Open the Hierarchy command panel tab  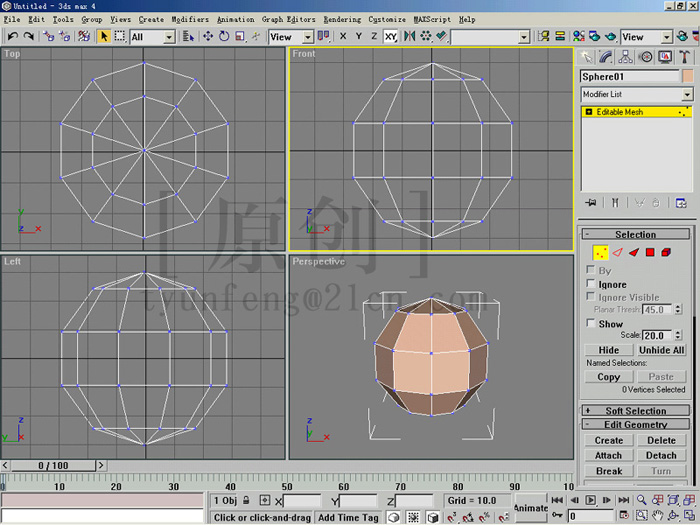coord(625,57)
